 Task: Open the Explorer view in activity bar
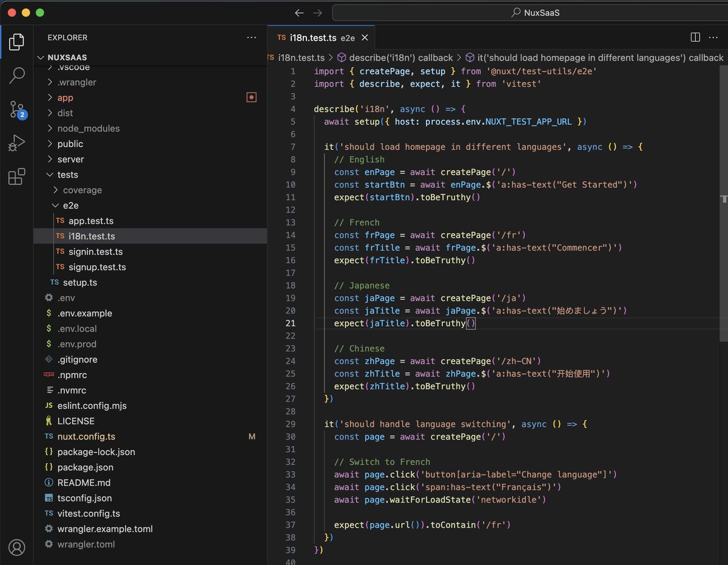pyautogui.click(x=16, y=42)
